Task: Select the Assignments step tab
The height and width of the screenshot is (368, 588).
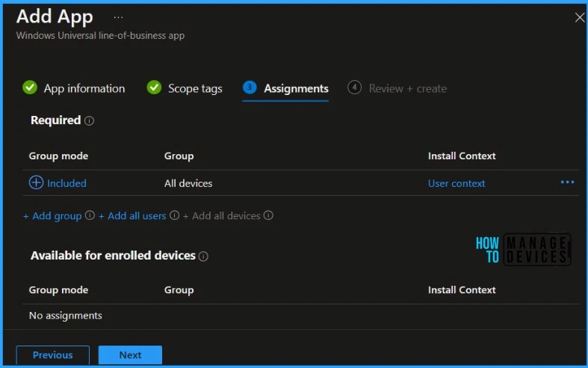Action: tap(296, 88)
